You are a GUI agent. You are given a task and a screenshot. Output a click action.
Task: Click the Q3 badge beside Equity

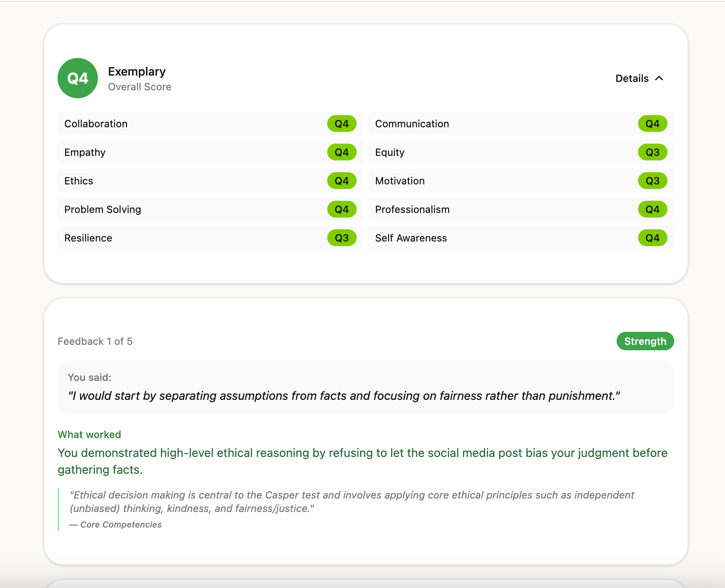(652, 152)
